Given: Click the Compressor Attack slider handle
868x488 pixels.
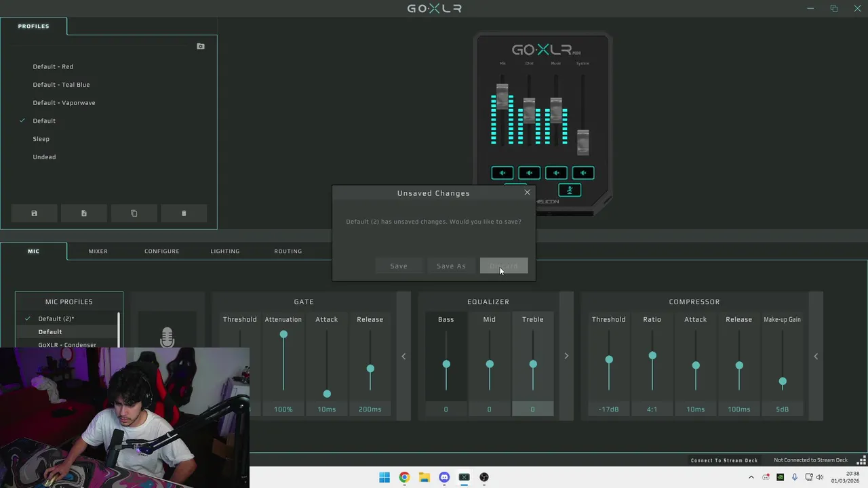Looking at the screenshot, I should coord(696,365).
